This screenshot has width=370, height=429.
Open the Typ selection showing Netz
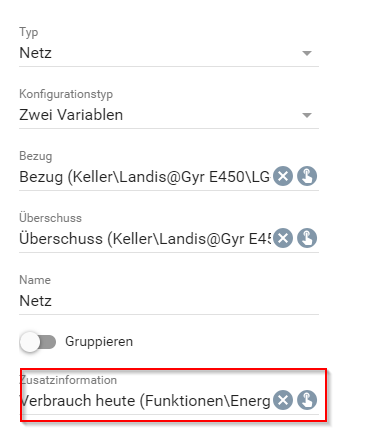[169, 53]
